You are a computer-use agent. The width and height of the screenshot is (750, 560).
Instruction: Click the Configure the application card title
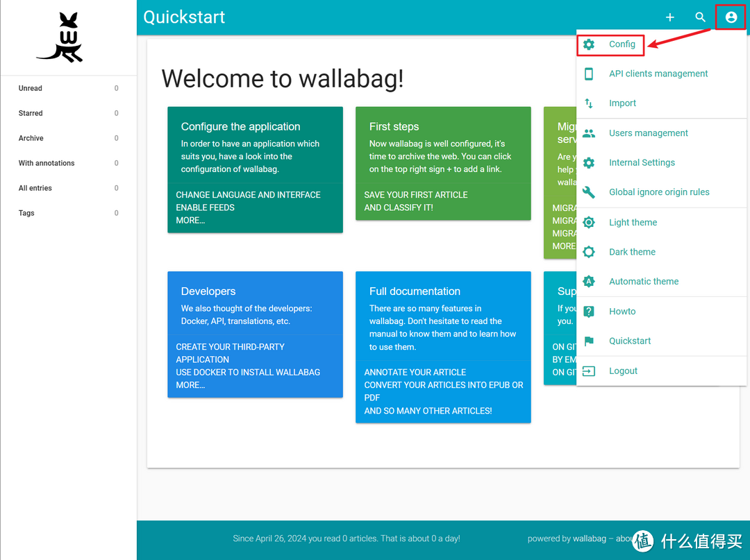240,126
